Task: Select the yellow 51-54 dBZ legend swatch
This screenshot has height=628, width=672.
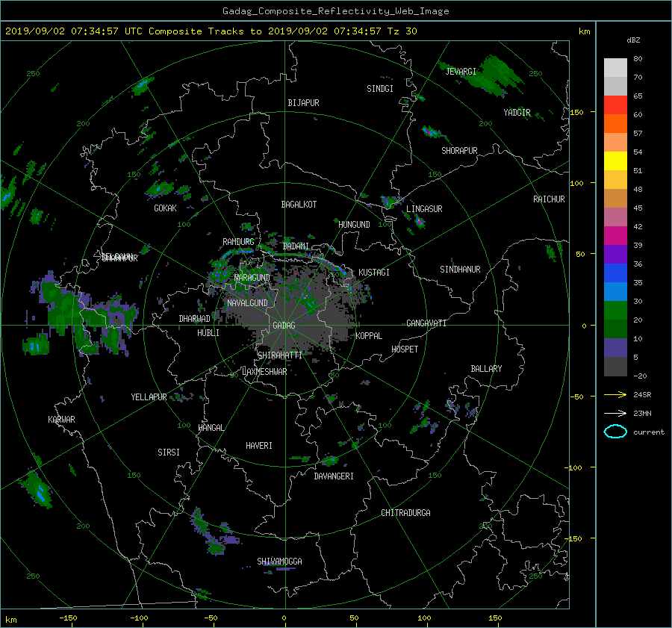Action: 615,161
